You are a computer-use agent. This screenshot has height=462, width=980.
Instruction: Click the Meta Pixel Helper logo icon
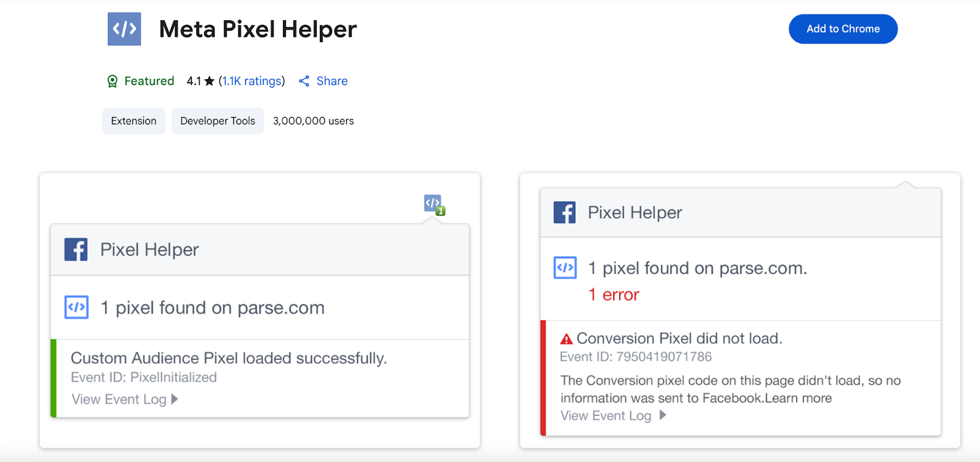coord(124,29)
